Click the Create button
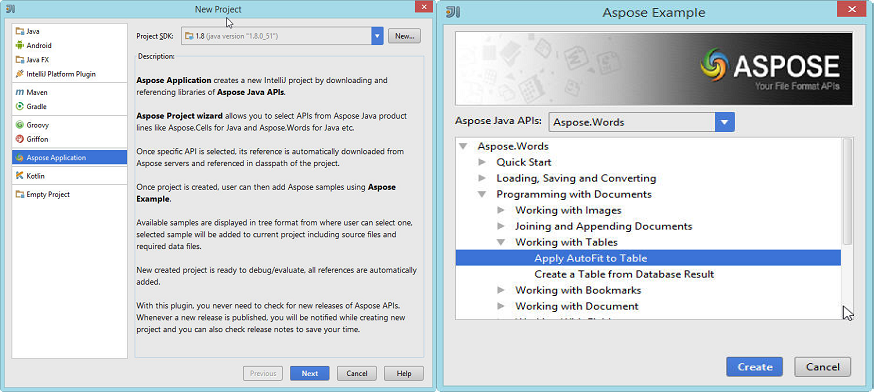The height and width of the screenshot is (392, 874). [x=755, y=367]
